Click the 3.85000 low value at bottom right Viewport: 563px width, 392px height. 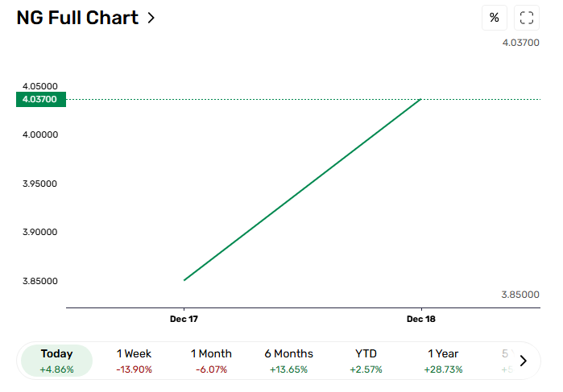(520, 295)
